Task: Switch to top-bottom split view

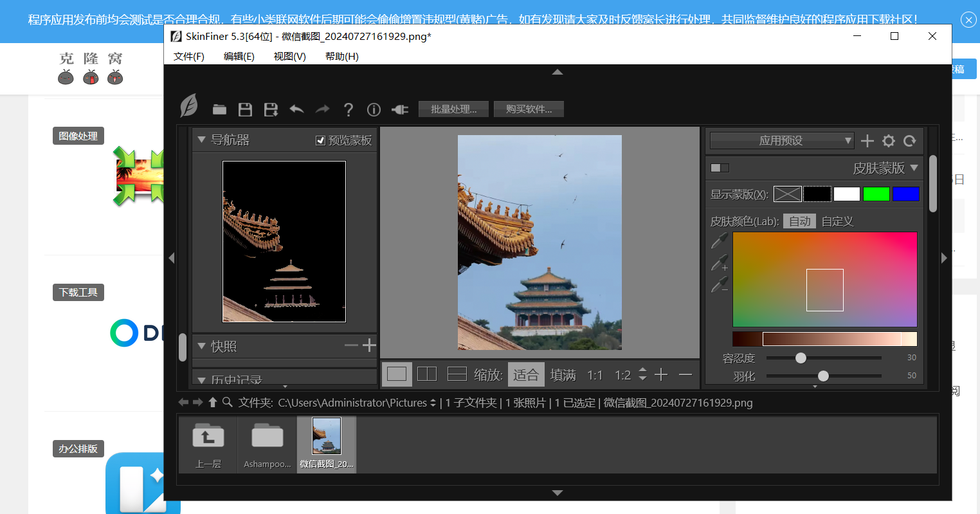Action: [457, 374]
